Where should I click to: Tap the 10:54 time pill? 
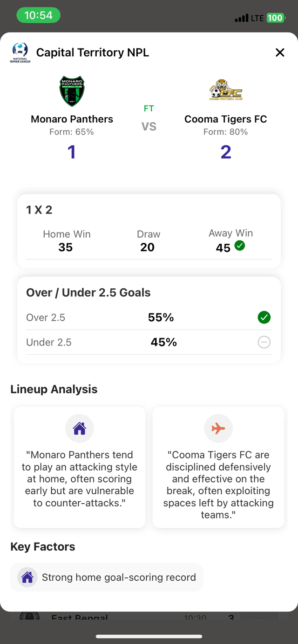pos(38,15)
